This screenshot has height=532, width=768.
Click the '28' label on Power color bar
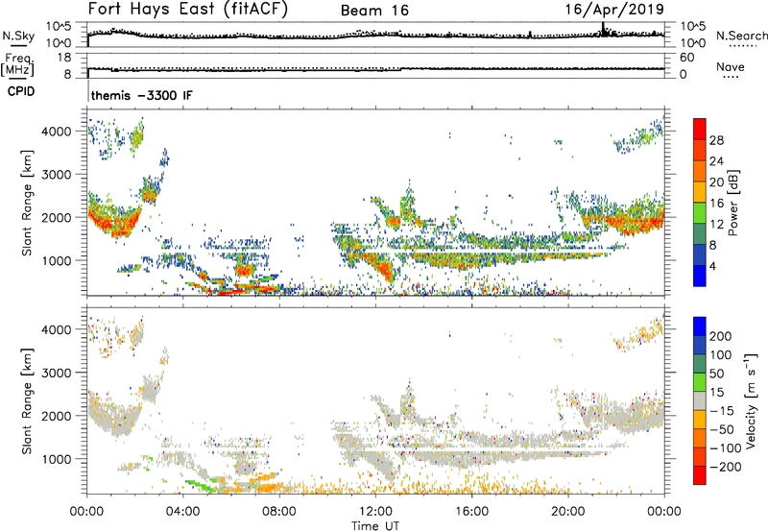pos(716,140)
